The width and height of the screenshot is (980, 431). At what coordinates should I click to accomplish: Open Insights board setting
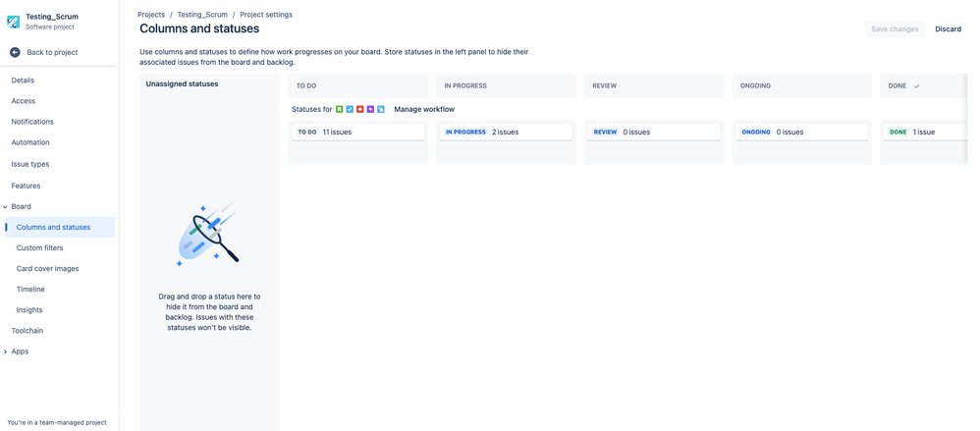29,310
